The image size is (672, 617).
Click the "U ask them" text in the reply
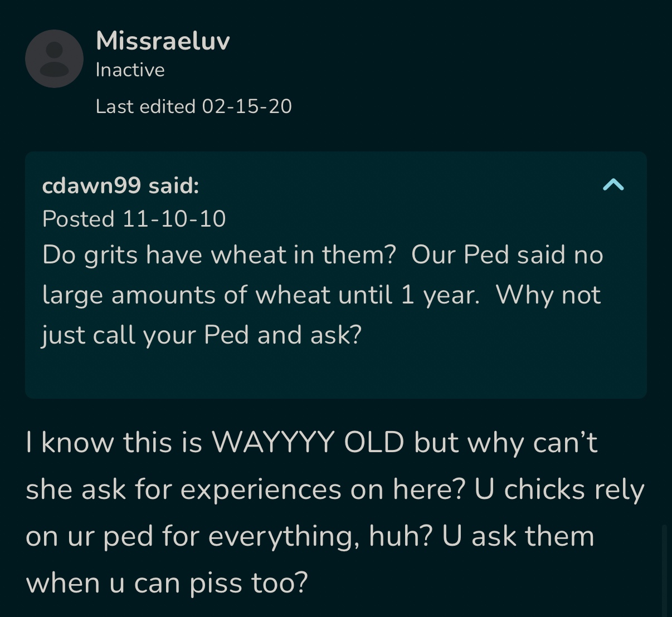click(518, 536)
